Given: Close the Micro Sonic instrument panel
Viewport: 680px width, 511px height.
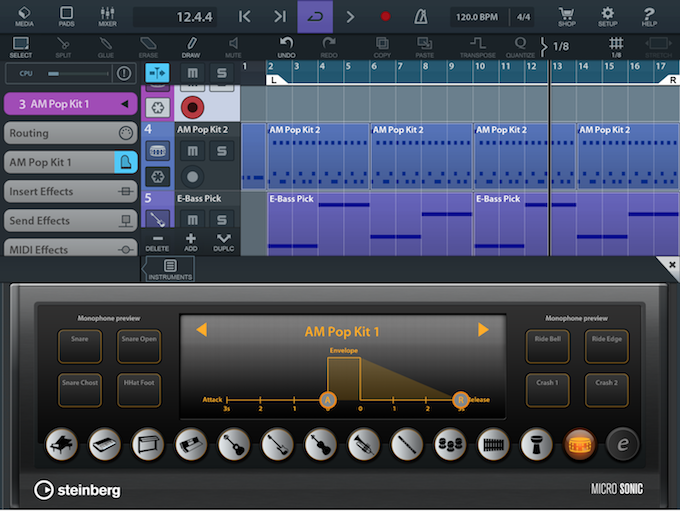Looking at the screenshot, I should (671, 265).
